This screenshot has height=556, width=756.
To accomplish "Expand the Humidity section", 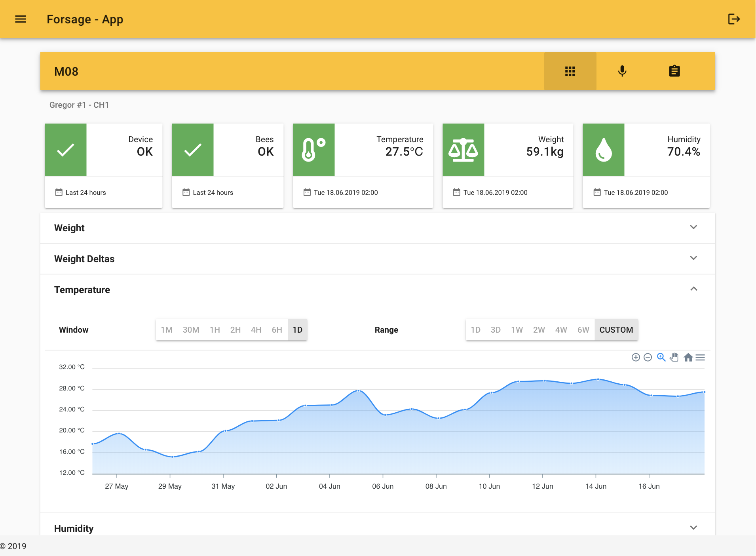I will (693, 527).
